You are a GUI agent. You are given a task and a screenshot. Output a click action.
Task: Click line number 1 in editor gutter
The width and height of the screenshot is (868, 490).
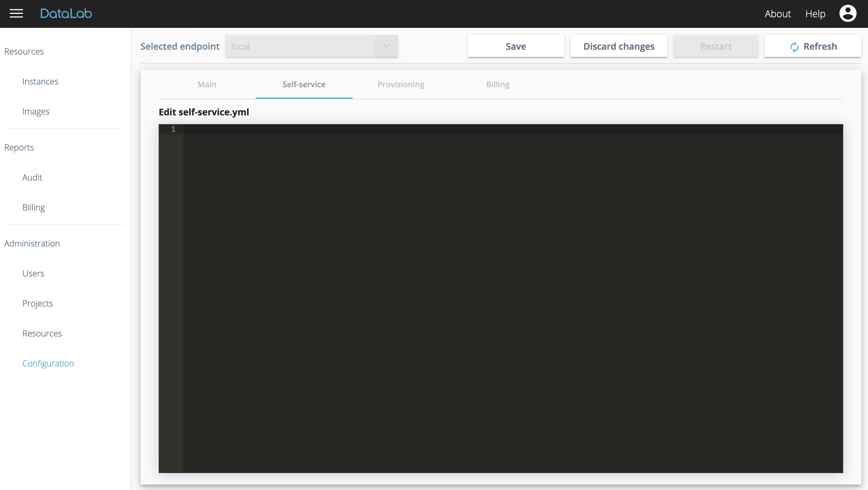[173, 129]
